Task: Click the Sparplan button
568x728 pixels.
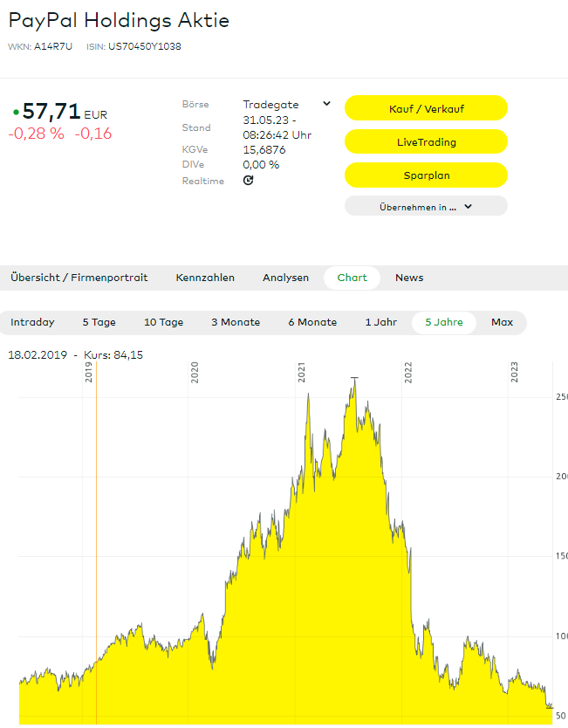Action: click(x=426, y=175)
